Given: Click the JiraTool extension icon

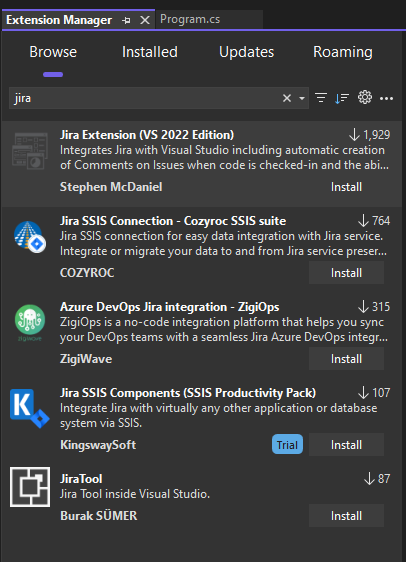Looking at the screenshot, I should (30, 487).
